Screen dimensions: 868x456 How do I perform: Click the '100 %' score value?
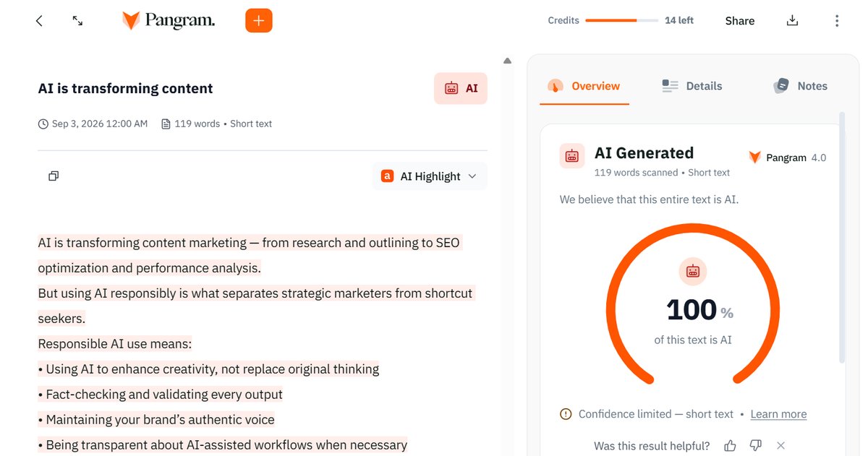(x=699, y=311)
